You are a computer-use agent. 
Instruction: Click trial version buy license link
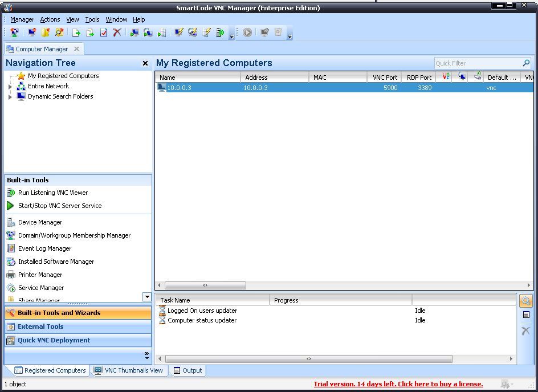(x=398, y=384)
